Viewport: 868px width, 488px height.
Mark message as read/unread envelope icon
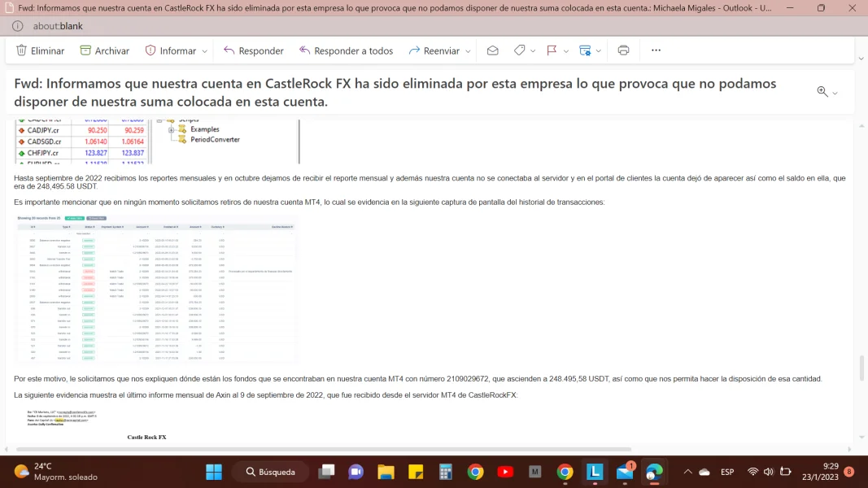[493, 50]
